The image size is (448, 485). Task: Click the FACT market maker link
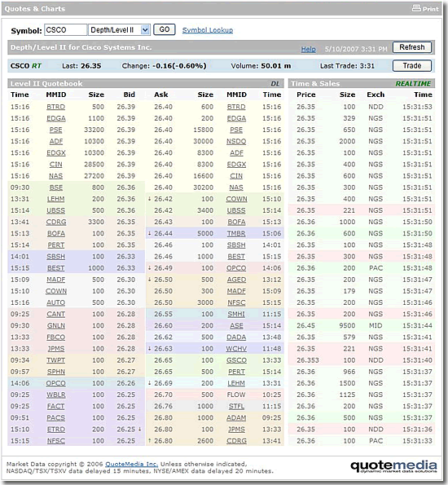(55, 406)
